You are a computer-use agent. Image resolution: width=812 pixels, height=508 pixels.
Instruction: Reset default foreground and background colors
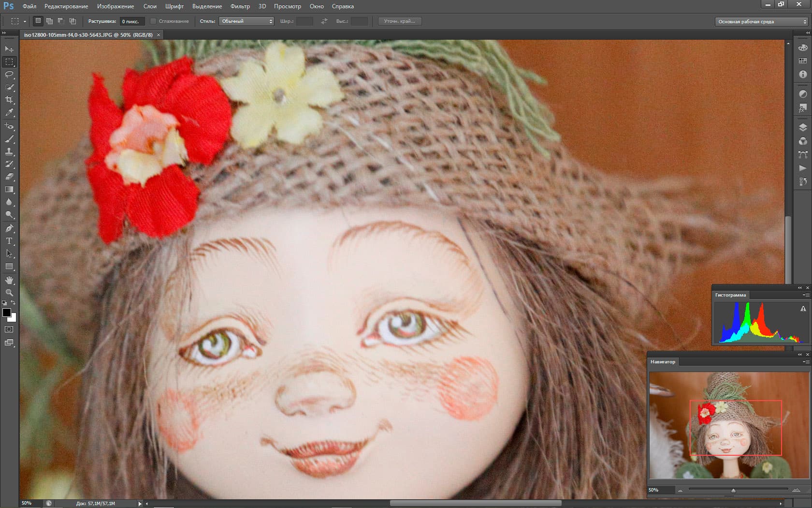coord(4,303)
